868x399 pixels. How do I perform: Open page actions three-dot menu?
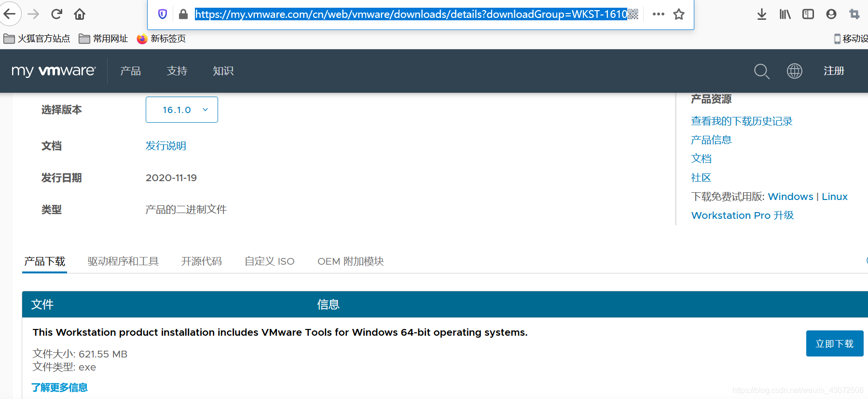[x=658, y=14]
